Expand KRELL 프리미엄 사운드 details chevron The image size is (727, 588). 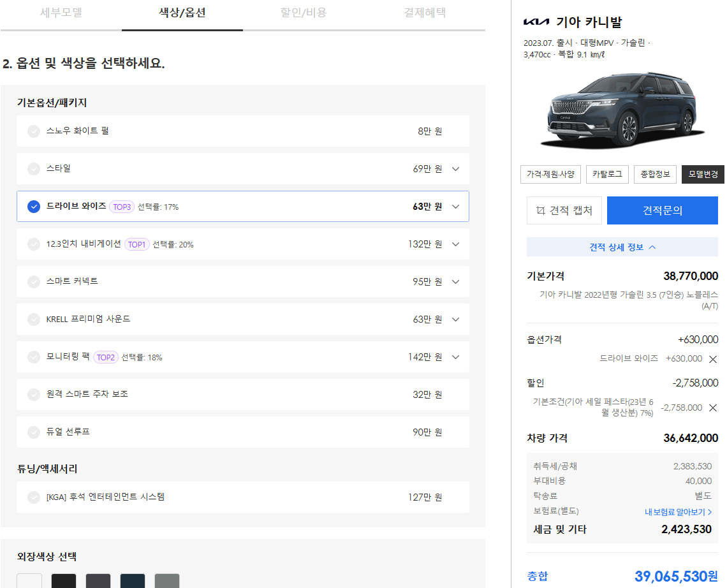(456, 319)
